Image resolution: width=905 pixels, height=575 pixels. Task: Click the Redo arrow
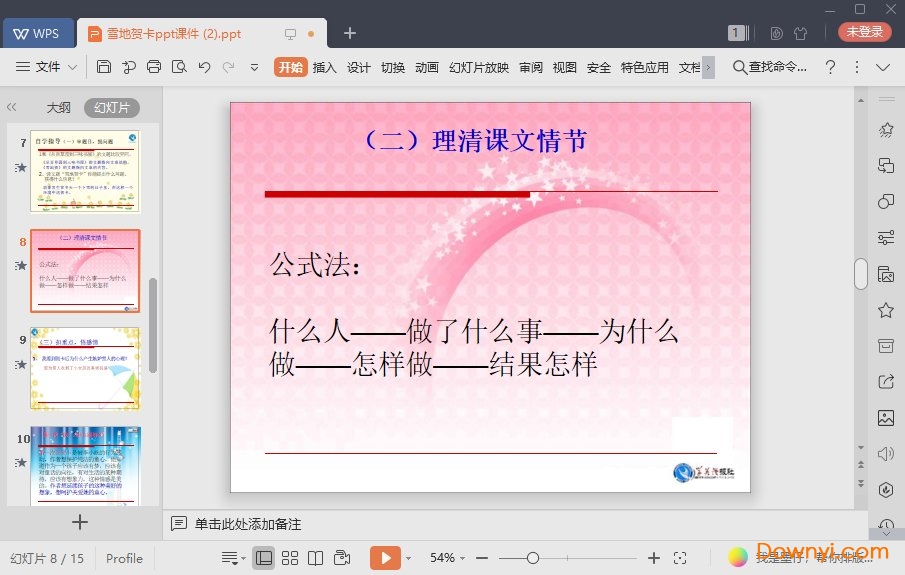click(x=229, y=67)
